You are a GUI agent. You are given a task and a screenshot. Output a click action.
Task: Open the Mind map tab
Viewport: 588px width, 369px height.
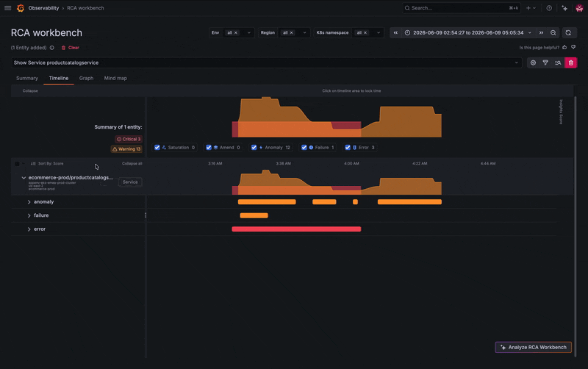[115, 78]
